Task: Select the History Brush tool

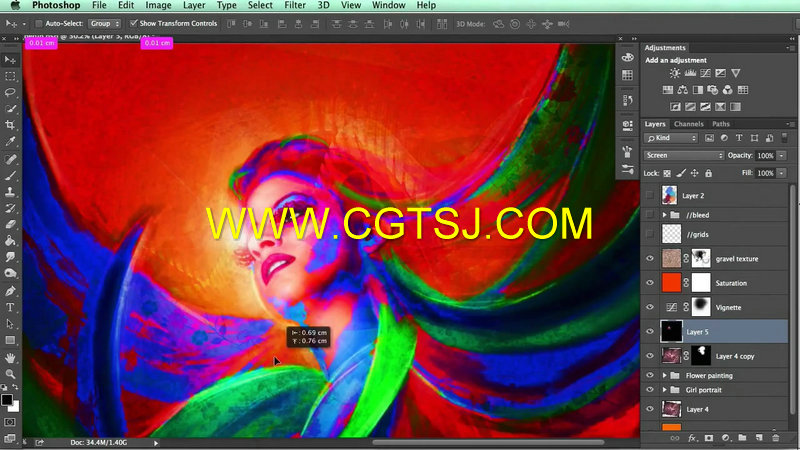Action: (10, 208)
